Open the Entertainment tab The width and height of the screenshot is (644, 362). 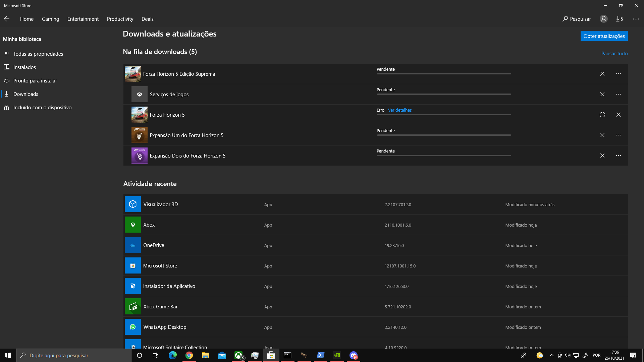point(83,19)
